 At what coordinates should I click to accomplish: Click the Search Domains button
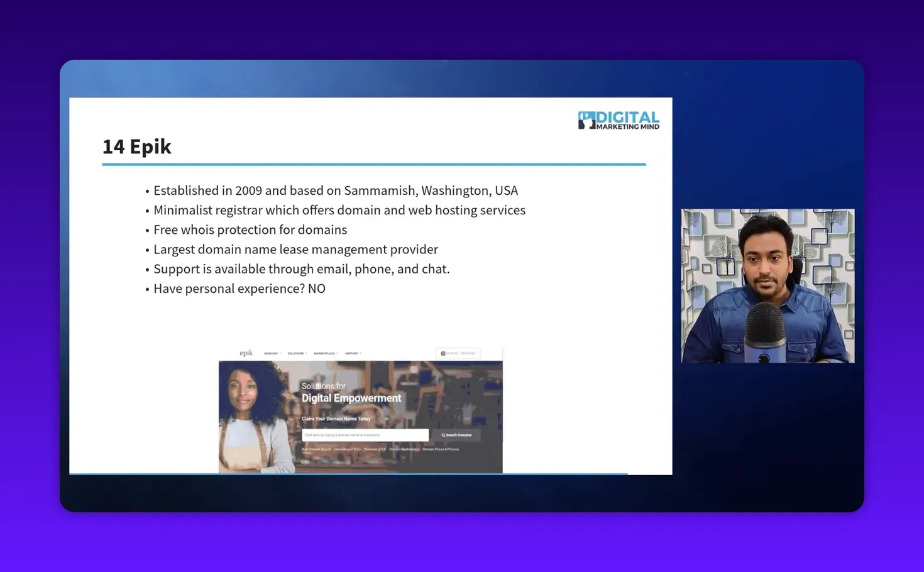[x=457, y=435]
